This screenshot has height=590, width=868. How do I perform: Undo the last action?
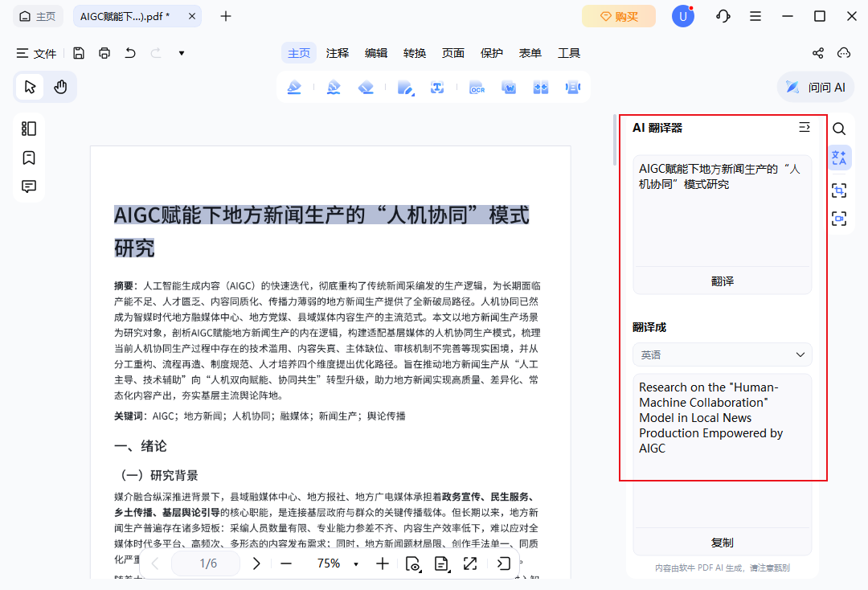click(130, 53)
